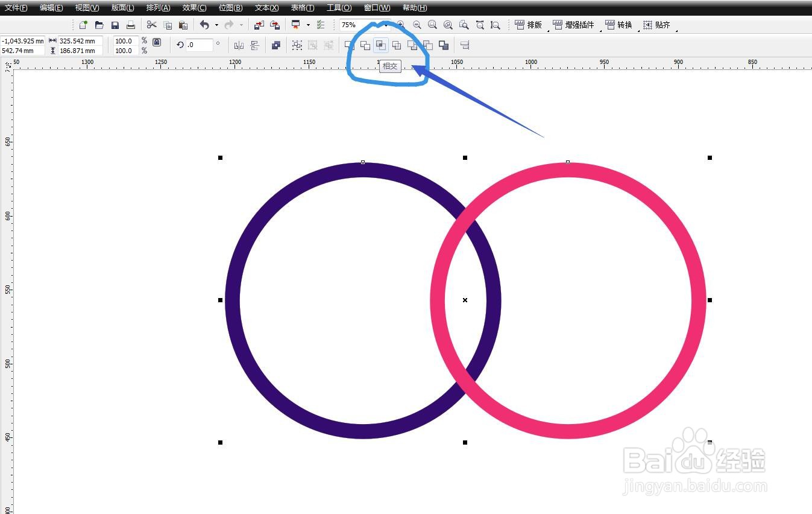Cut the selection with the scissors icon
812x514 pixels.
coord(151,25)
